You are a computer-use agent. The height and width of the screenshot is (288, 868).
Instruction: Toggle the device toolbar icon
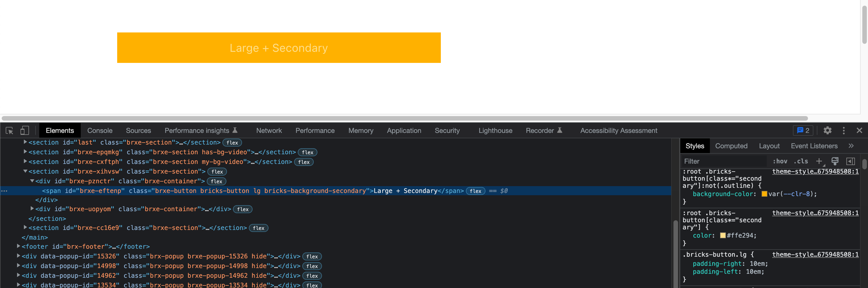[x=24, y=131]
